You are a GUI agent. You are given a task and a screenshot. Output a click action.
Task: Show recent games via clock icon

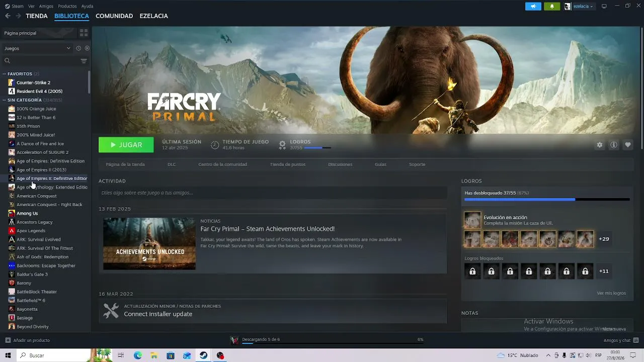(78, 48)
